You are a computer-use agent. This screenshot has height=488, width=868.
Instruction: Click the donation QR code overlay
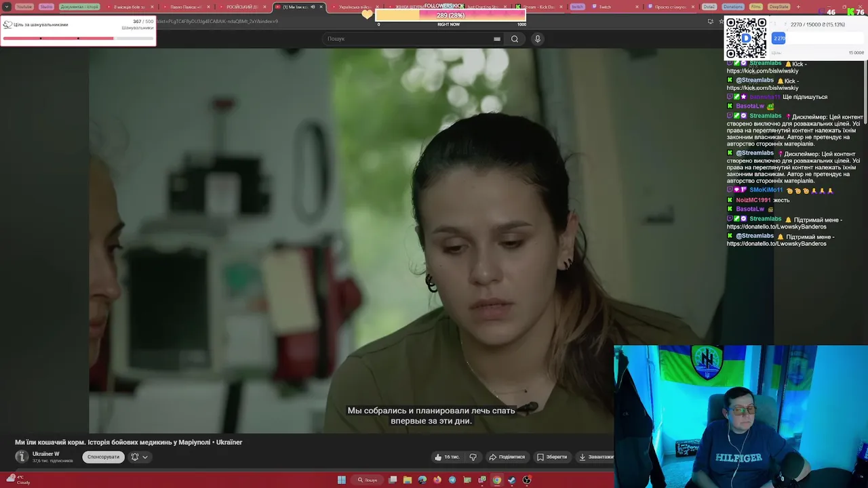(746, 39)
